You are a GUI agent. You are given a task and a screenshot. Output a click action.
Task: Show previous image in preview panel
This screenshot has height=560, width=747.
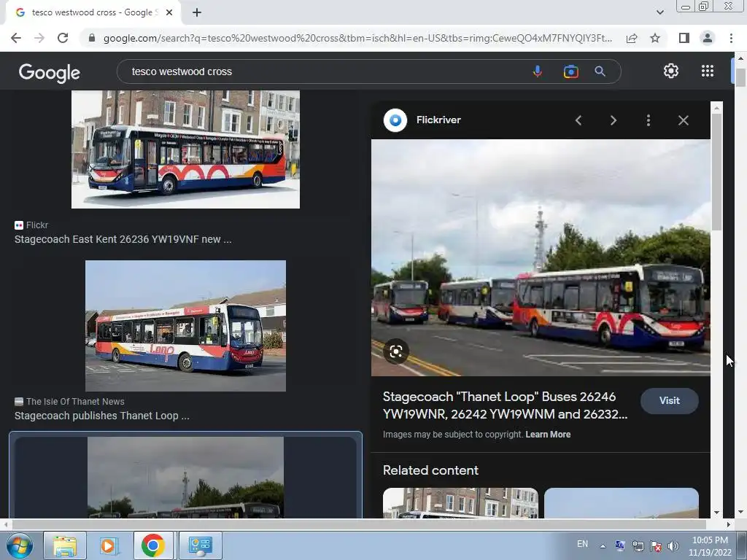[578, 120]
